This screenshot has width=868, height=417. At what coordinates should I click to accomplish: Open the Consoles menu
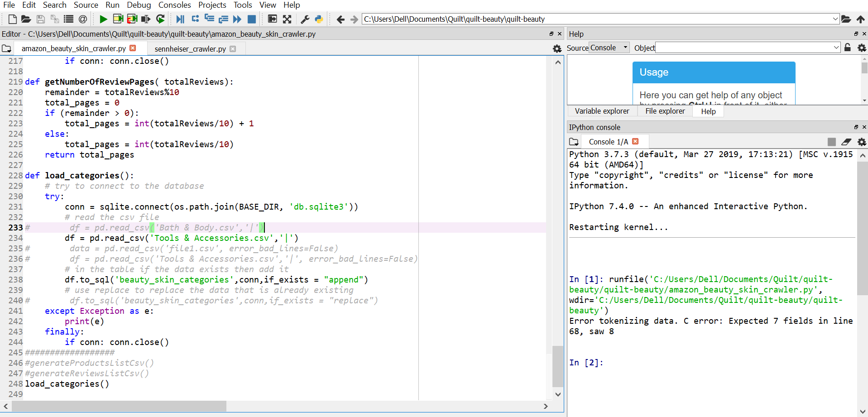point(174,5)
